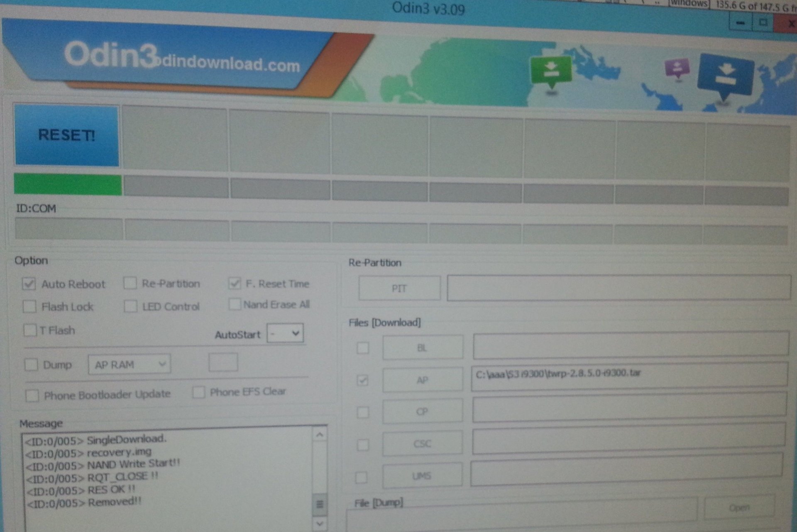Uncheck the AP file checkbox
Image resolution: width=797 pixels, height=532 pixels.
[x=363, y=380]
